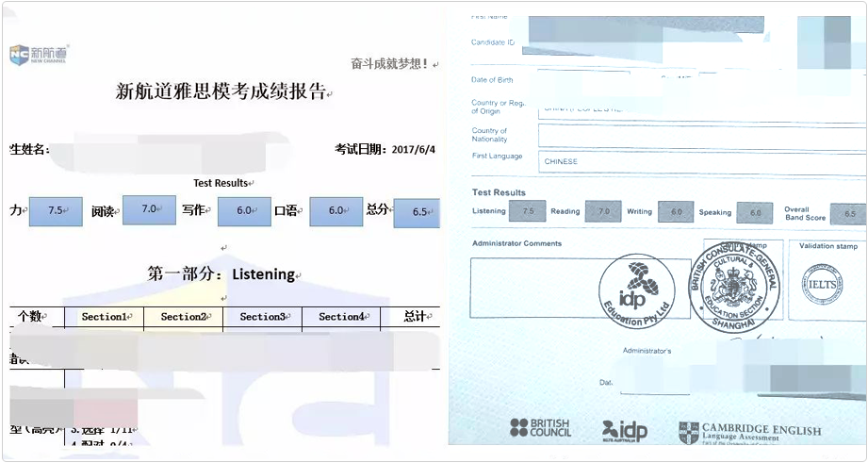Click the Test Results heading in the mock report
The width and height of the screenshot is (868, 463).
coord(221,183)
